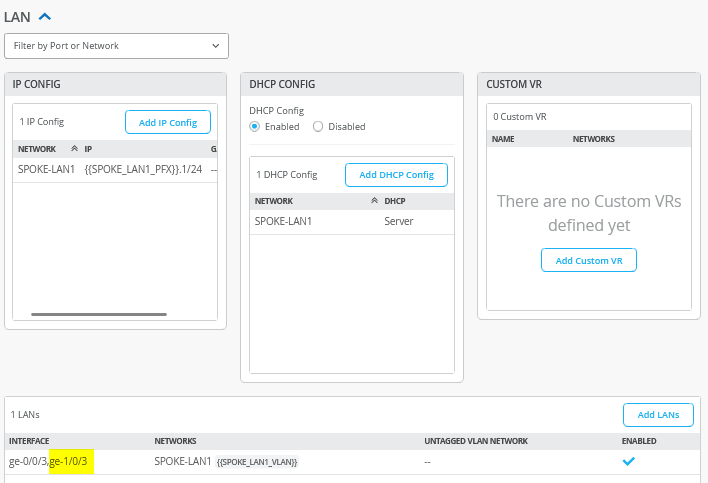This screenshot has height=483, width=708.
Task: Click the {{SPOKE_LAN1_VLAN}} tag
Action: click(x=257, y=462)
